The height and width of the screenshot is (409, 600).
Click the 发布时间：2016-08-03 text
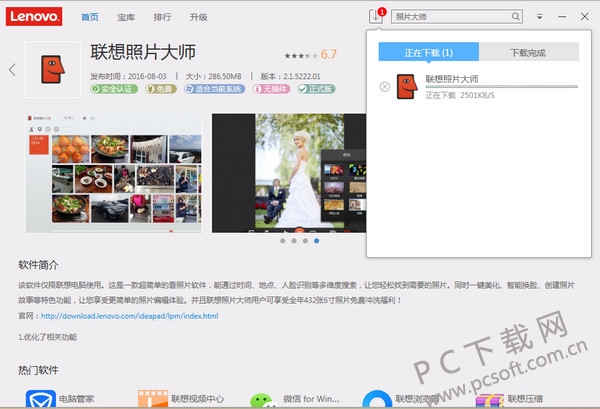(x=129, y=76)
